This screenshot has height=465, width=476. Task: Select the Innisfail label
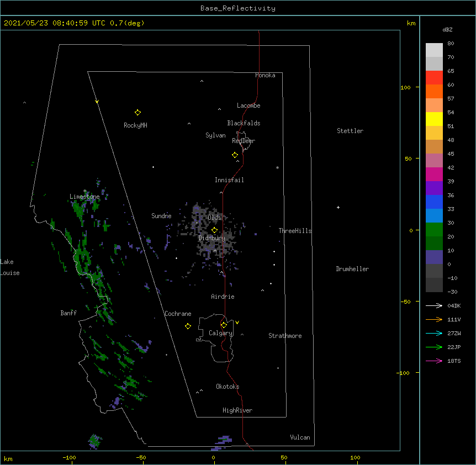tap(229, 180)
